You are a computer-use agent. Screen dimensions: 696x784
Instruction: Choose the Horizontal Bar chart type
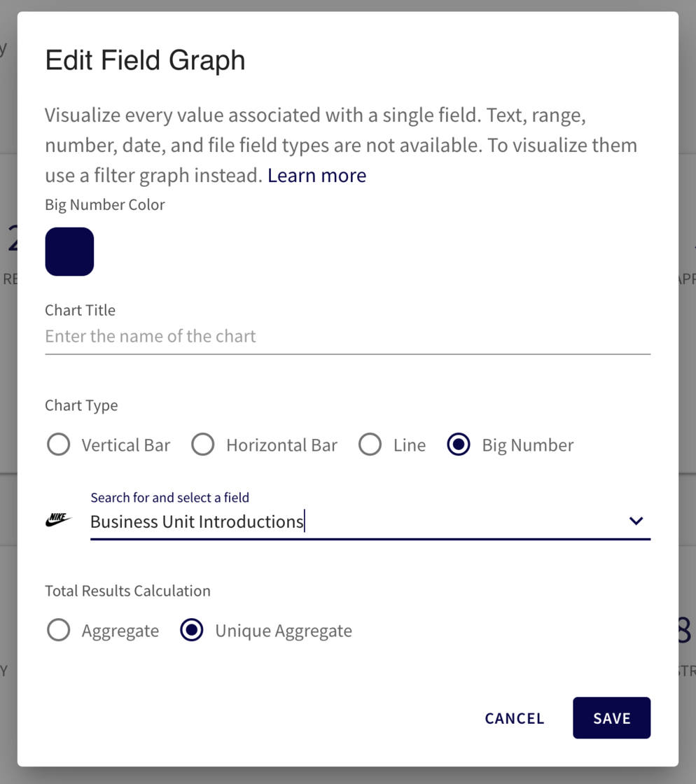203,444
